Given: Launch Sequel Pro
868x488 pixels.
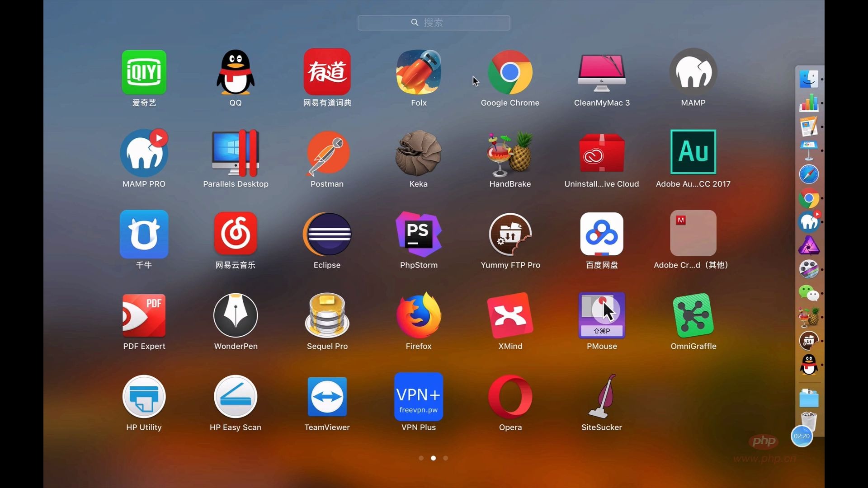Looking at the screenshot, I should point(327,315).
